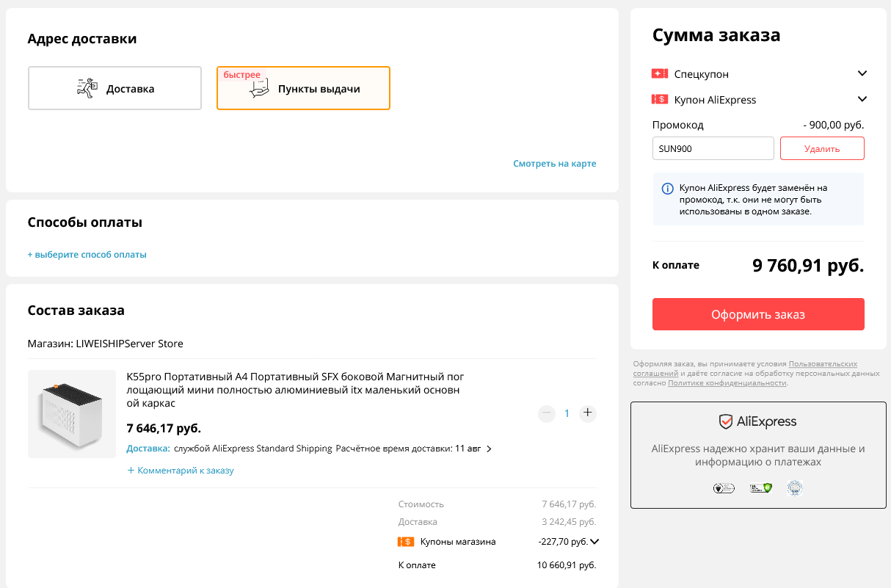The width and height of the screenshot is (891, 588).
Task: Expand the store coupons chevron
Action: tap(594, 542)
